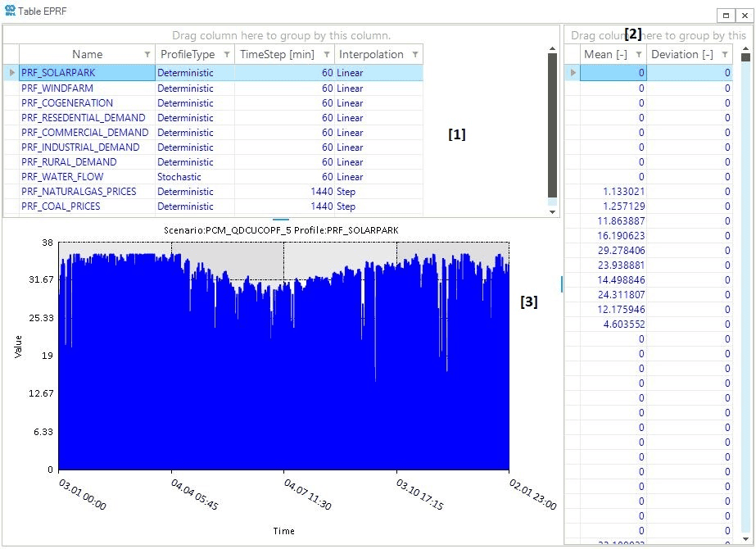This screenshot has height=549, width=756.
Task: Open the Interpolation column filter funnel
Action: (416, 53)
